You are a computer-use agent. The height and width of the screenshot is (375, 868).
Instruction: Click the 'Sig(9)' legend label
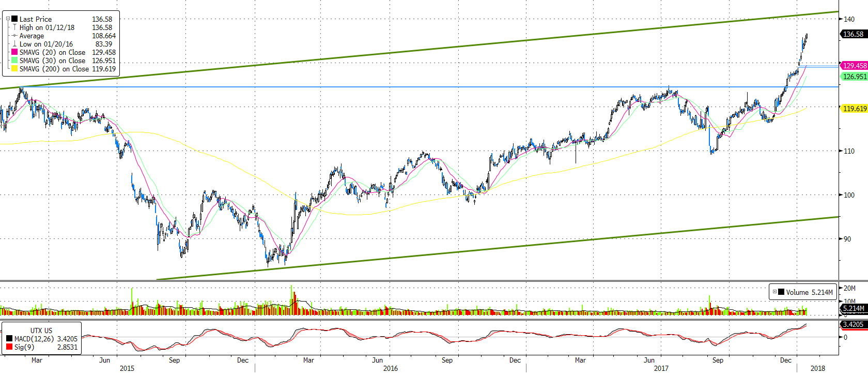[24, 347]
